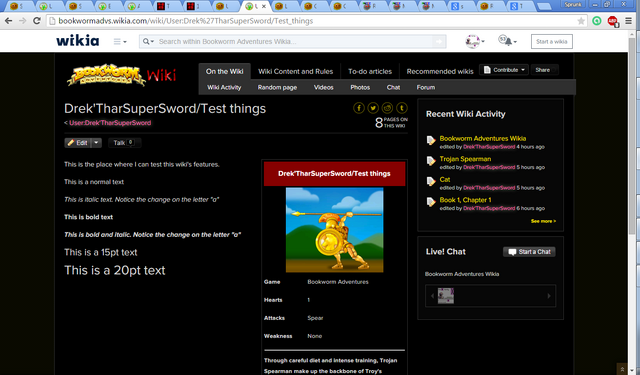Open the user avatar account menu
Viewport: 640px width, 375px height.
click(475, 41)
